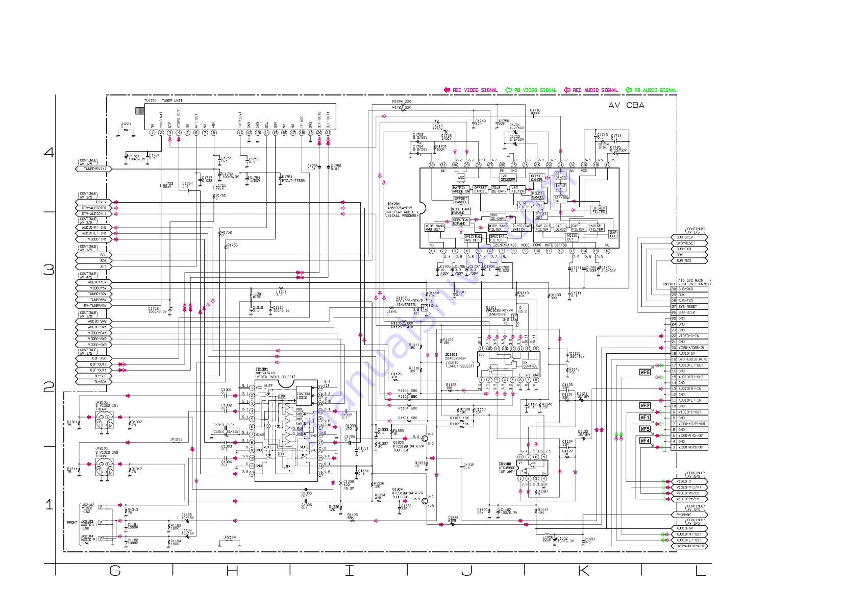This screenshot has width=868, height=608.
Task: Click the RDY connector near IC1701
Action: [x=689, y=255]
